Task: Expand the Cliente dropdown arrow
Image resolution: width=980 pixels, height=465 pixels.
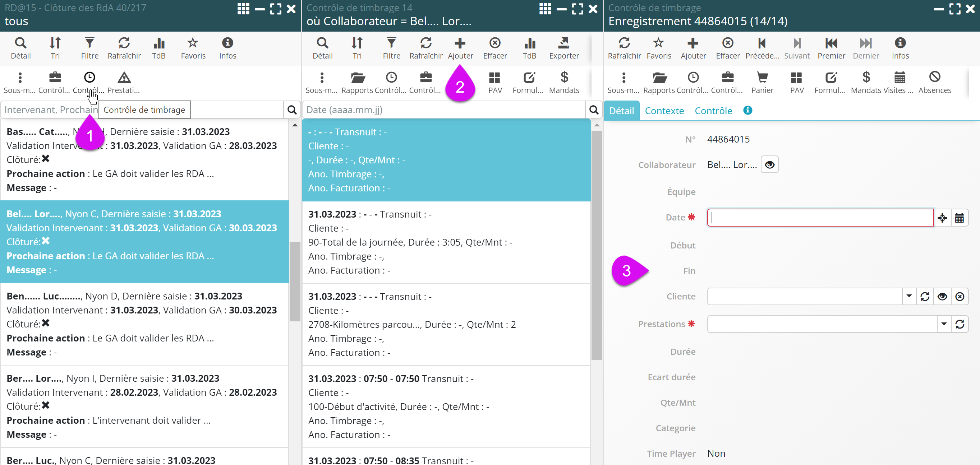Action: pyautogui.click(x=909, y=297)
